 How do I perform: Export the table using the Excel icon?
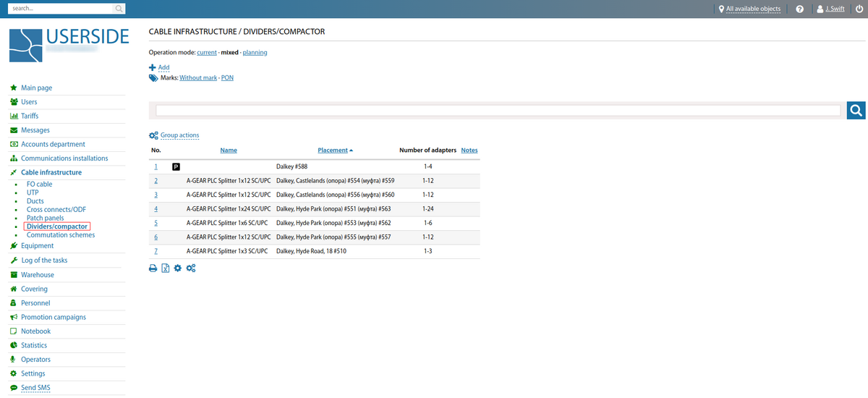coord(166,268)
